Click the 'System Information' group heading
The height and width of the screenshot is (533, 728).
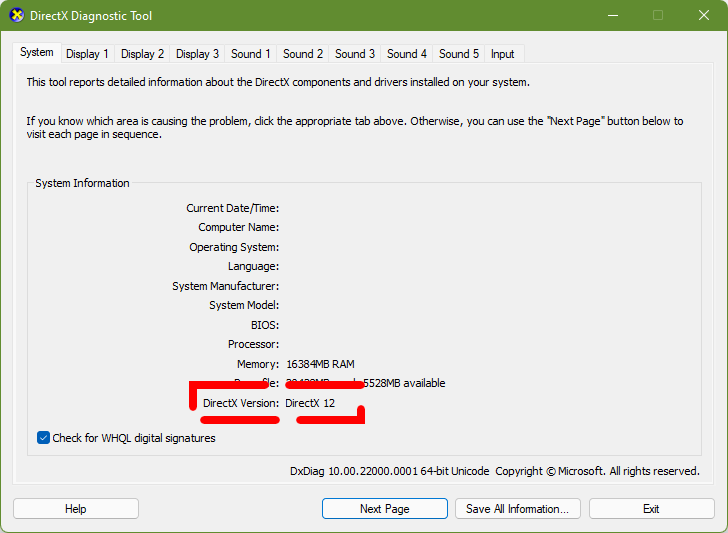pyautogui.click(x=82, y=183)
